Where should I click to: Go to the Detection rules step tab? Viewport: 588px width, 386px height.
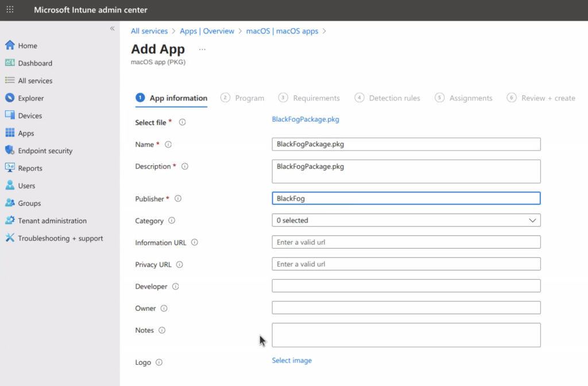[388, 98]
